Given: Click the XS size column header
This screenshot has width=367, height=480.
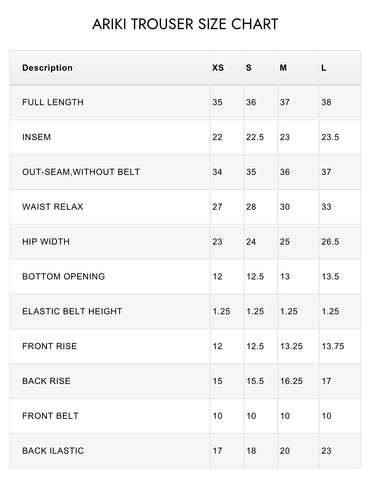Looking at the screenshot, I should [218, 68].
